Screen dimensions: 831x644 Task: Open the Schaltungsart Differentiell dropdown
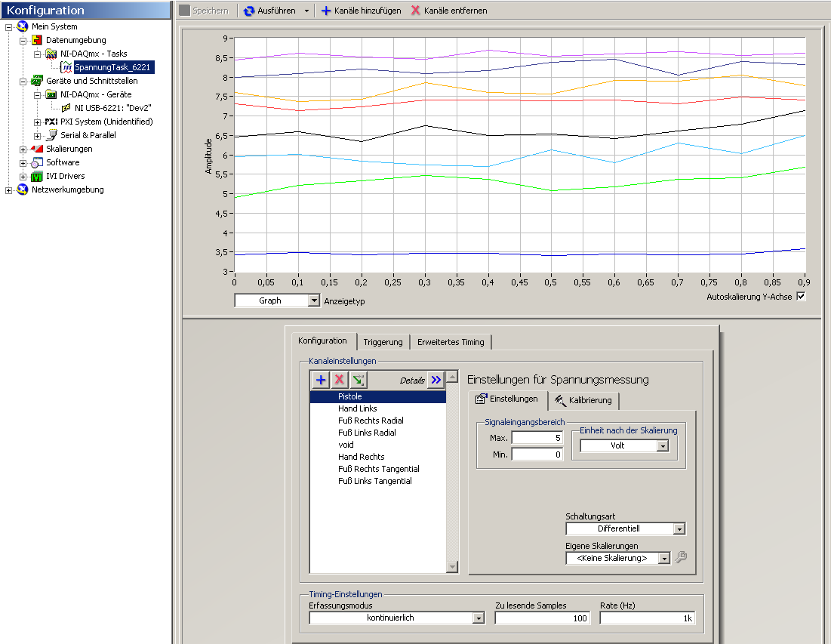tap(679, 529)
